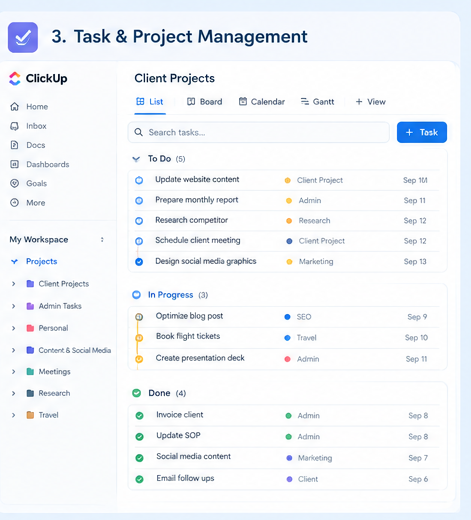Viewport: 471px width, 520px height.
Task: Uncheck Design social media graphics task
Action: 139,262
